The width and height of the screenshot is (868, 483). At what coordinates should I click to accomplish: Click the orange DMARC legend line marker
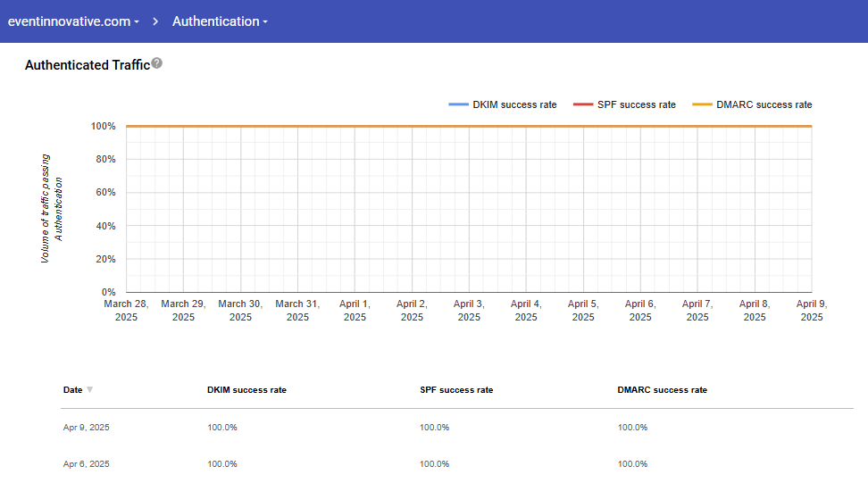point(703,104)
